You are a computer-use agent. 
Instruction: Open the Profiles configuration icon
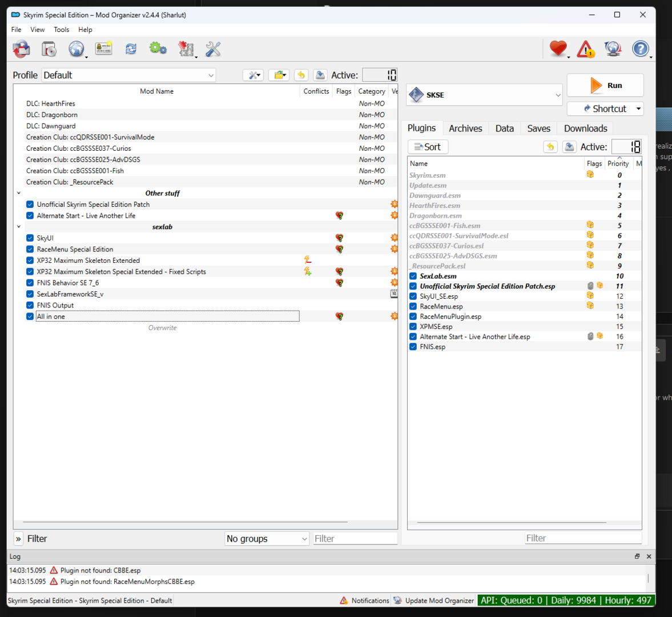click(x=103, y=49)
